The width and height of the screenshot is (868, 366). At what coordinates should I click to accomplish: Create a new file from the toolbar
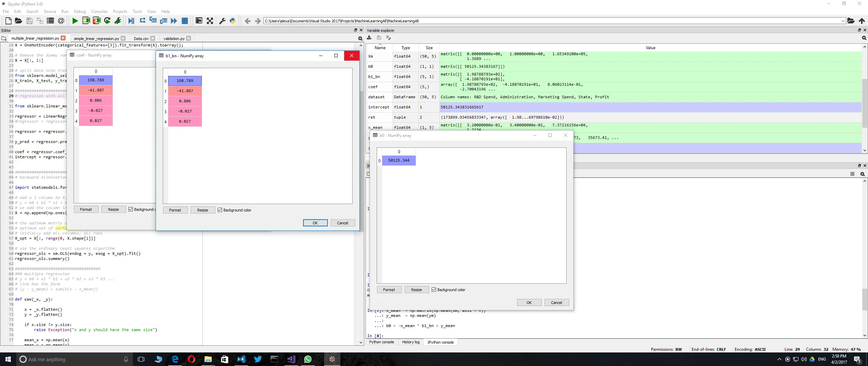pos(8,21)
